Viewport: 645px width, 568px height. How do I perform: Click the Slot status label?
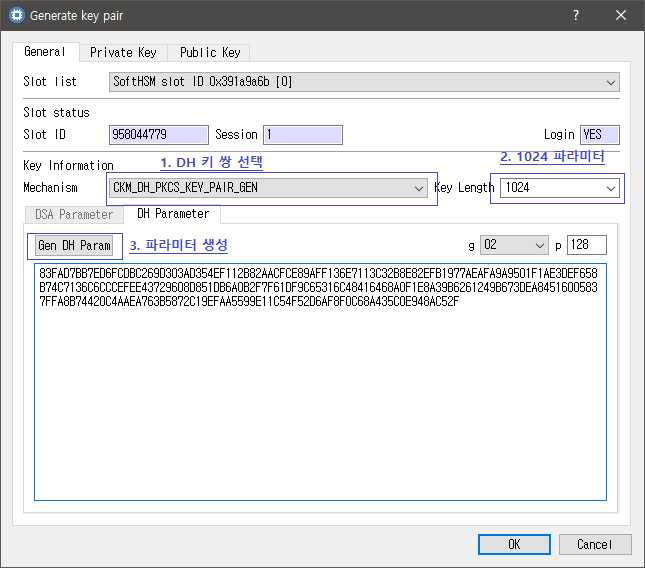point(56,113)
